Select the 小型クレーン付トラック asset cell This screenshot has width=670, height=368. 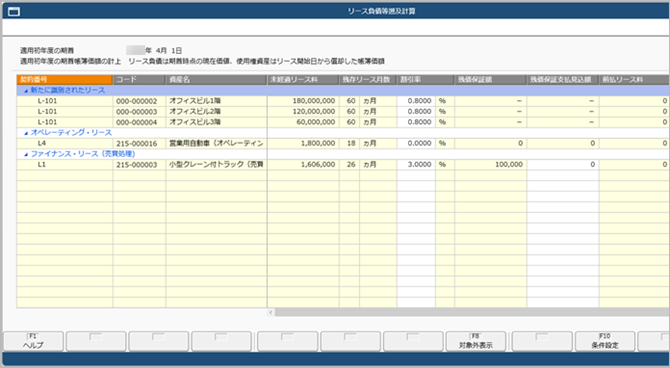216,165
